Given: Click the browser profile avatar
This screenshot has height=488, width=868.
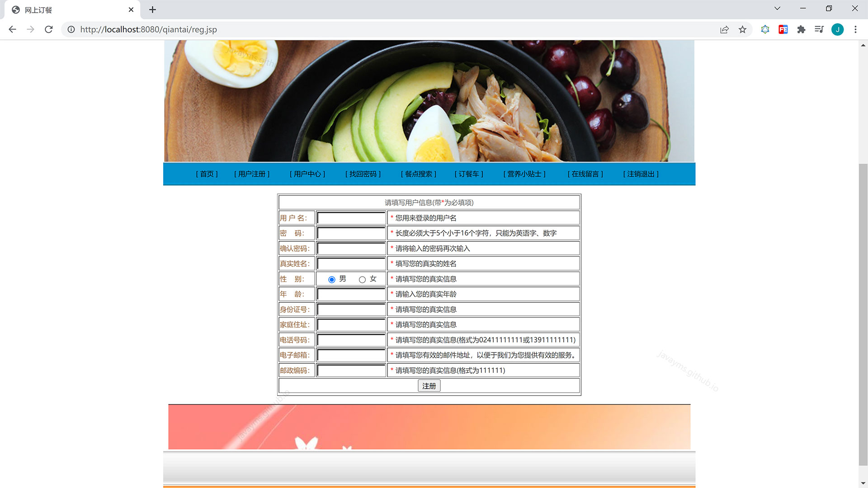Looking at the screenshot, I should click(838, 29).
